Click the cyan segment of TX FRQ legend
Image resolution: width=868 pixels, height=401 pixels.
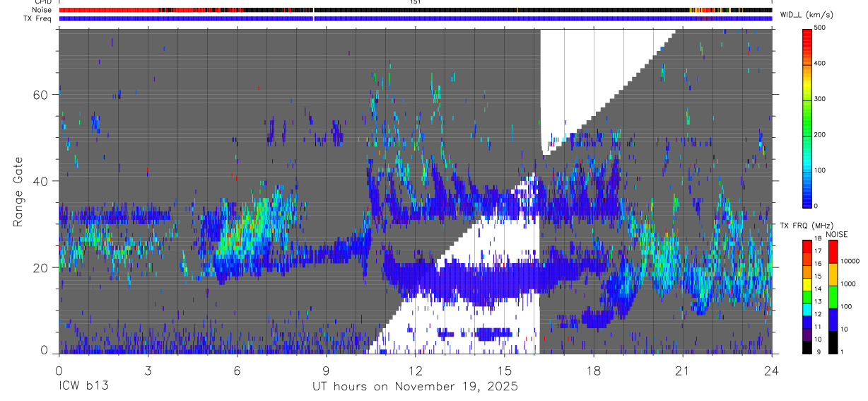(808, 308)
